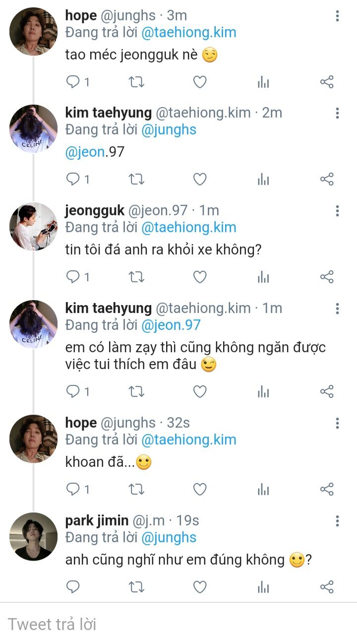357x644 pixels.
Task: Share park jimin's tweet
Action: tap(327, 587)
